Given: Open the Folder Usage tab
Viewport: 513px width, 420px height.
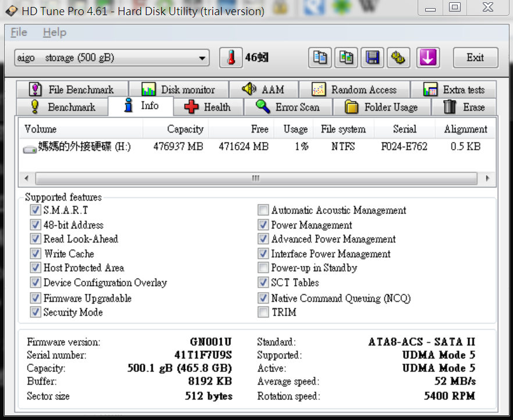Looking at the screenshot, I should 381,107.
